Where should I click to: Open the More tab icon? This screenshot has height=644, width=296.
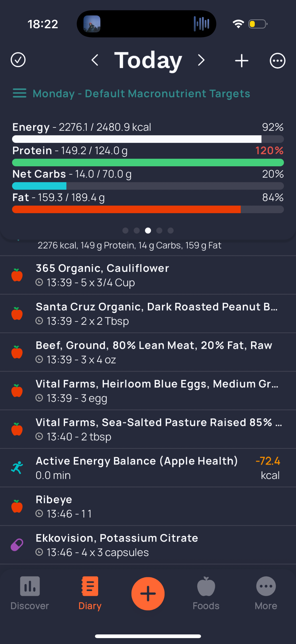pyautogui.click(x=266, y=586)
